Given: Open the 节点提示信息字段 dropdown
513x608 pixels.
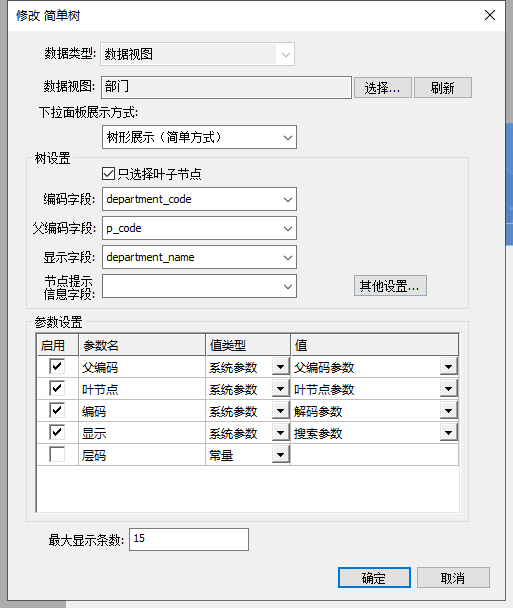Looking at the screenshot, I should coord(288,287).
